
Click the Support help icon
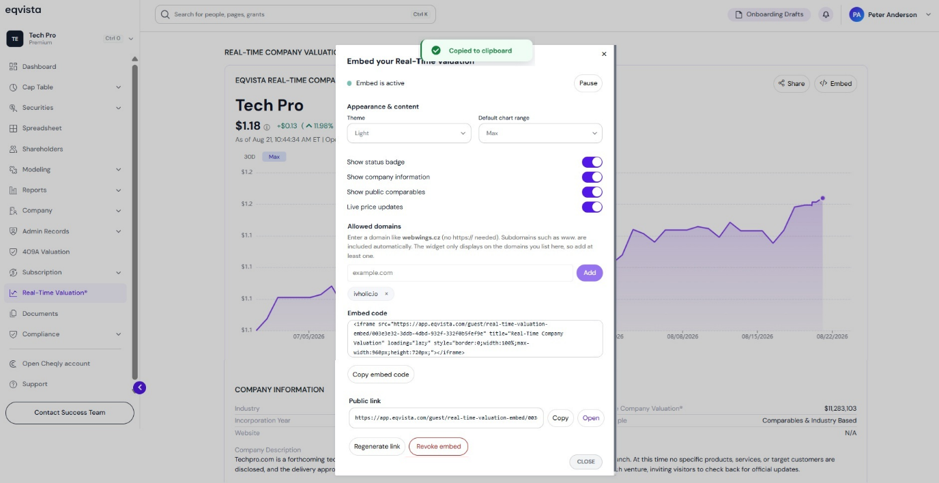coord(13,384)
